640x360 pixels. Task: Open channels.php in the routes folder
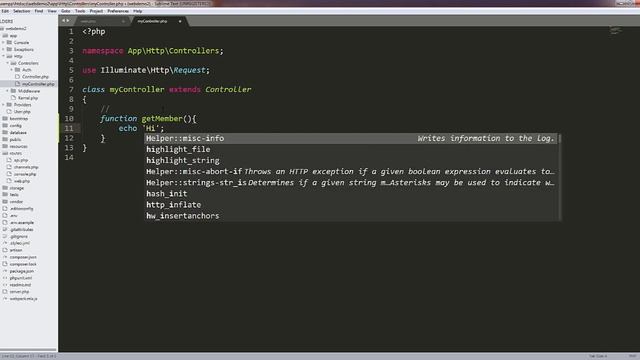click(26, 167)
